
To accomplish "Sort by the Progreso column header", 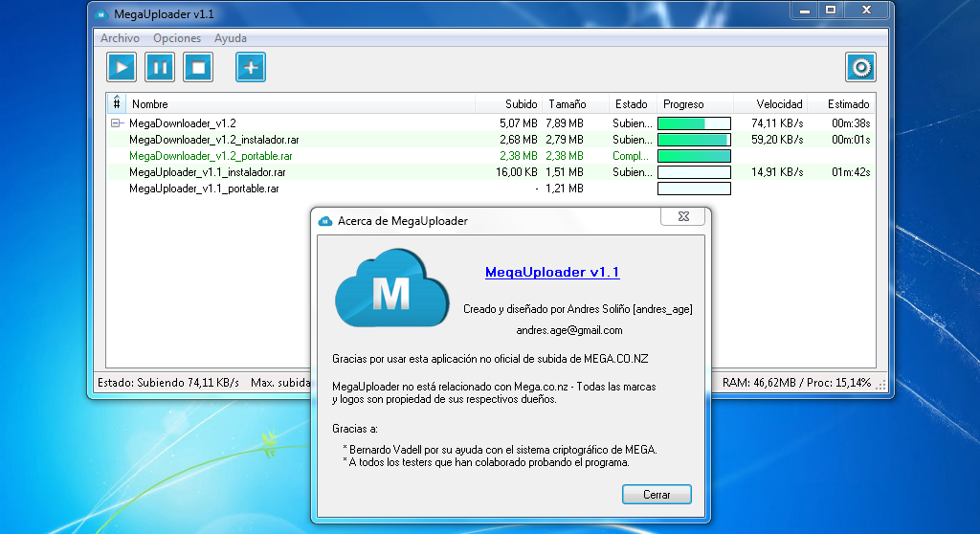I will point(695,103).
